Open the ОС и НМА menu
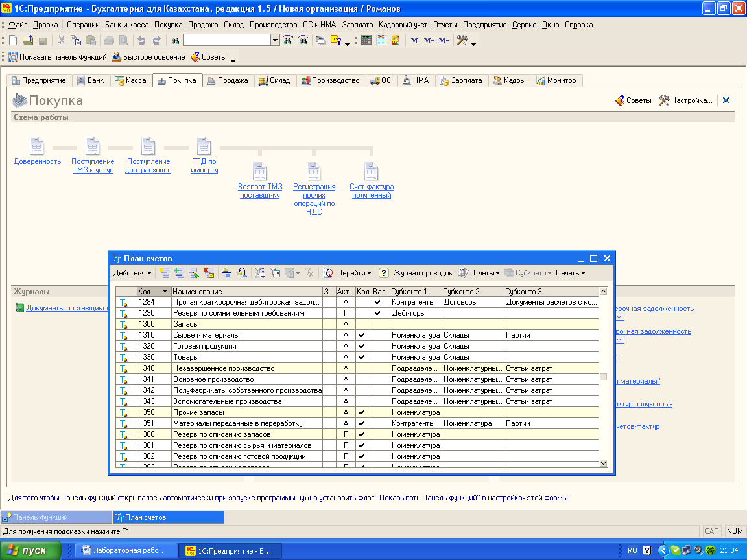 coord(319,25)
